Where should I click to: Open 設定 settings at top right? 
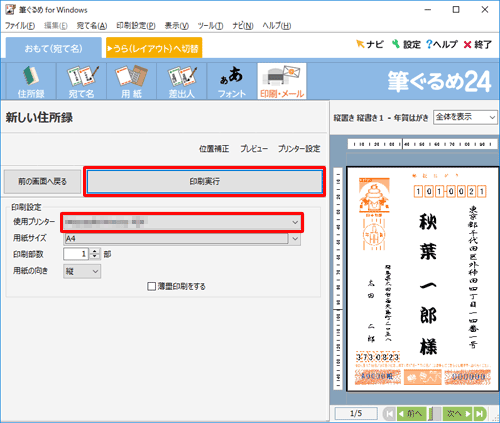(x=406, y=44)
